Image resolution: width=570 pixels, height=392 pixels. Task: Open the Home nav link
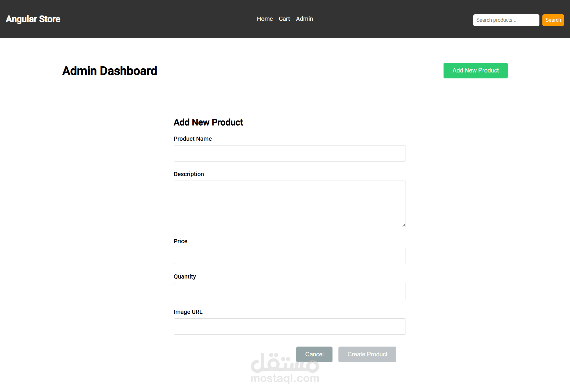pos(265,19)
